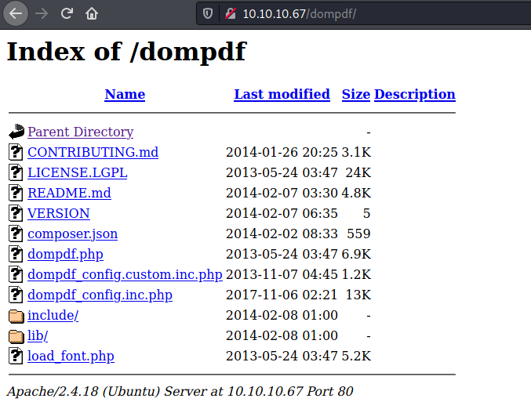Click the file icon beside dompdf_config.custom.inc.php
This screenshot has width=531, height=420.
click(x=16, y=274)
